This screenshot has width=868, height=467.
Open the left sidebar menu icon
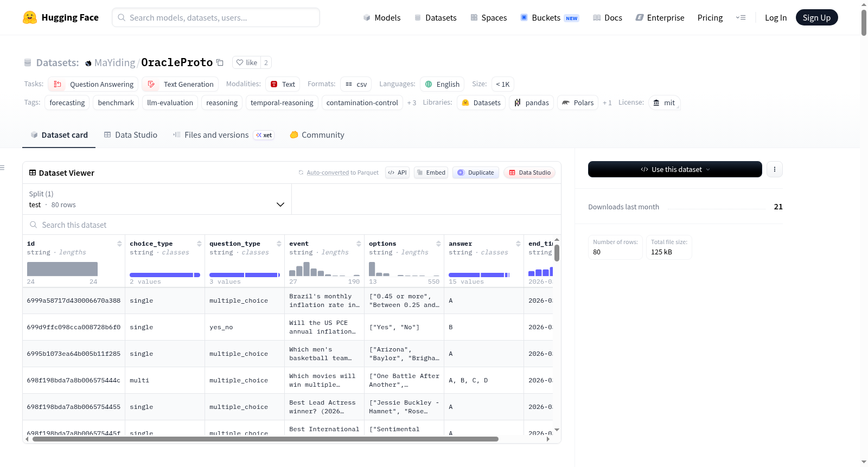pos(3,168)
